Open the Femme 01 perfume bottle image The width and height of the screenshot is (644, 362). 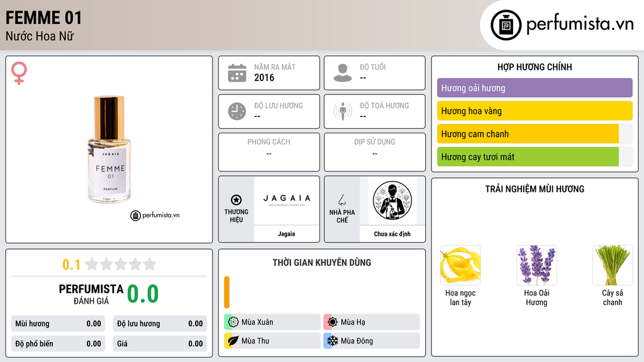(109, 150)
